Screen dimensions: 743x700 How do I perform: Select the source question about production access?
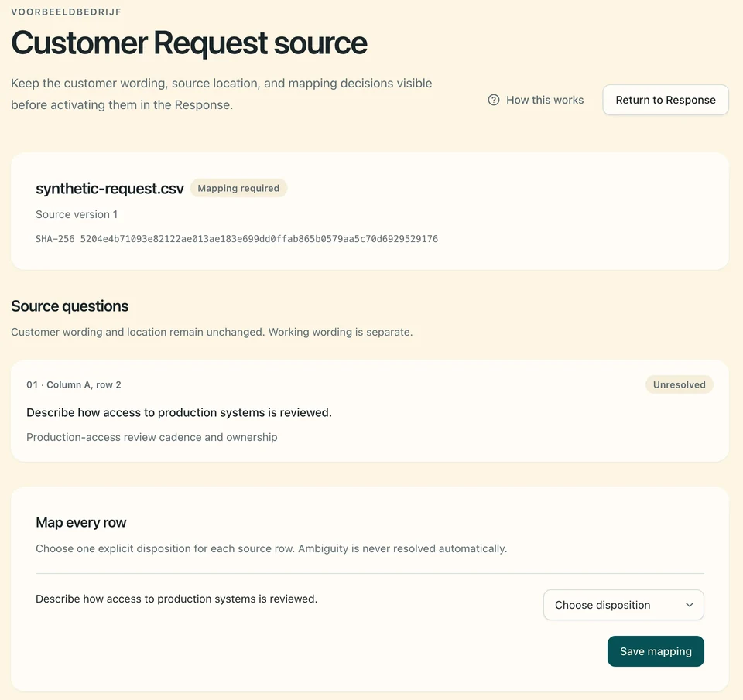pyautogui.click(x=179, y=412)
